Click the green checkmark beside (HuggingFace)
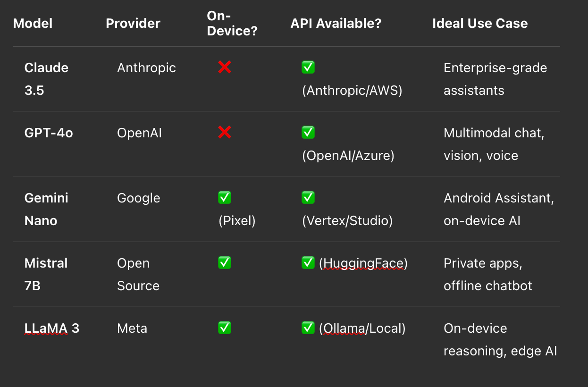The image size is (588, 387). pos(308,263)
